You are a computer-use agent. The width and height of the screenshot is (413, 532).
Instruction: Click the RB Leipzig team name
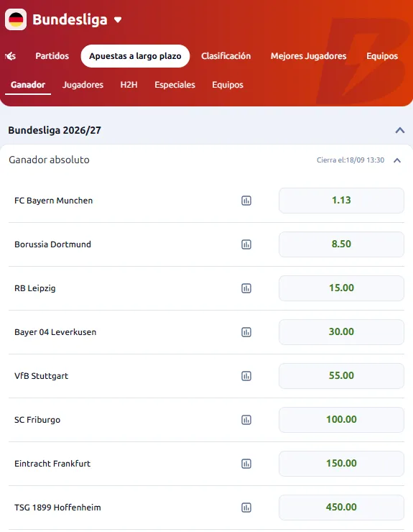pos(35,288)
